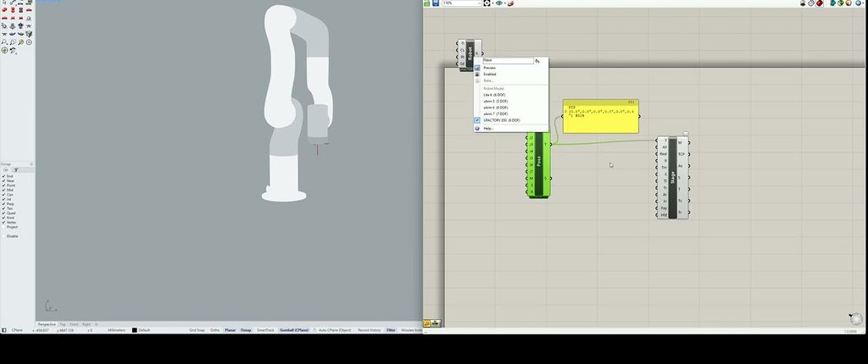Toggle the Near object snap checkbox
The image size is (868, 364).
point(4,181)
